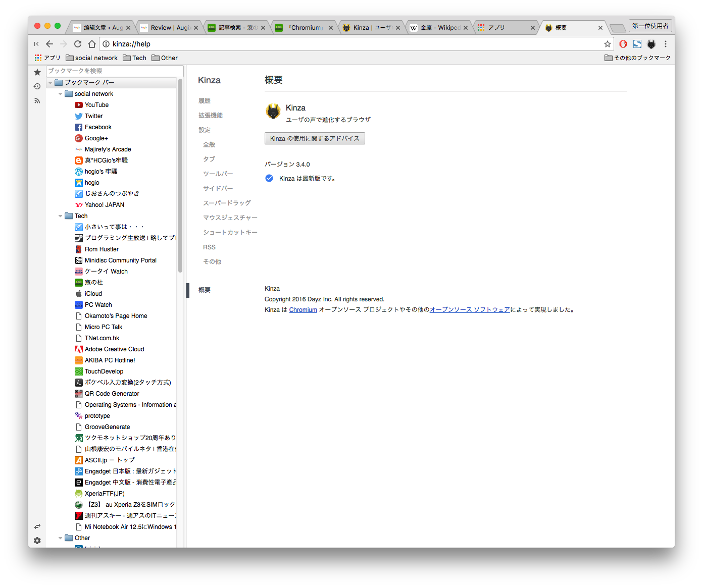Open the 履歴 settings page

[x=205, y=101]
